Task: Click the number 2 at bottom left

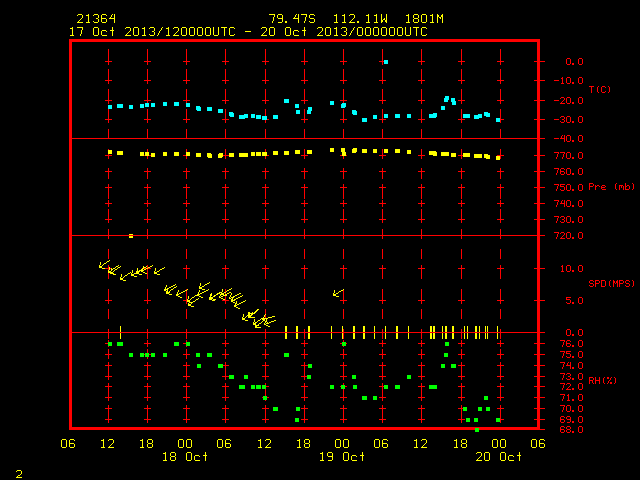Action: tap(19, 474)
